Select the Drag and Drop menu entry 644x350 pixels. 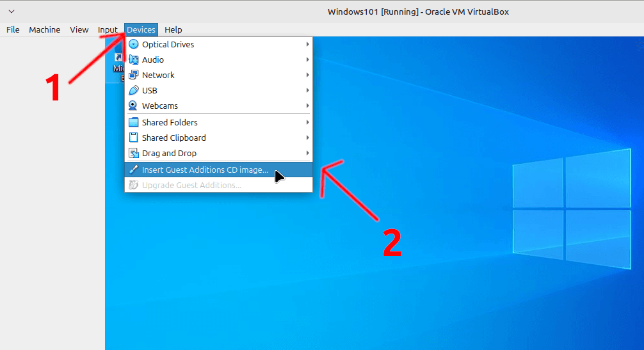[x=218, y=153]
